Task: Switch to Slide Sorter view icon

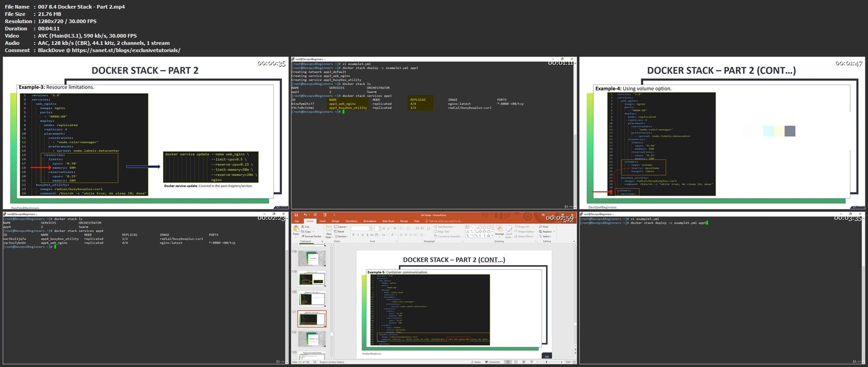Action: [516, 362]
